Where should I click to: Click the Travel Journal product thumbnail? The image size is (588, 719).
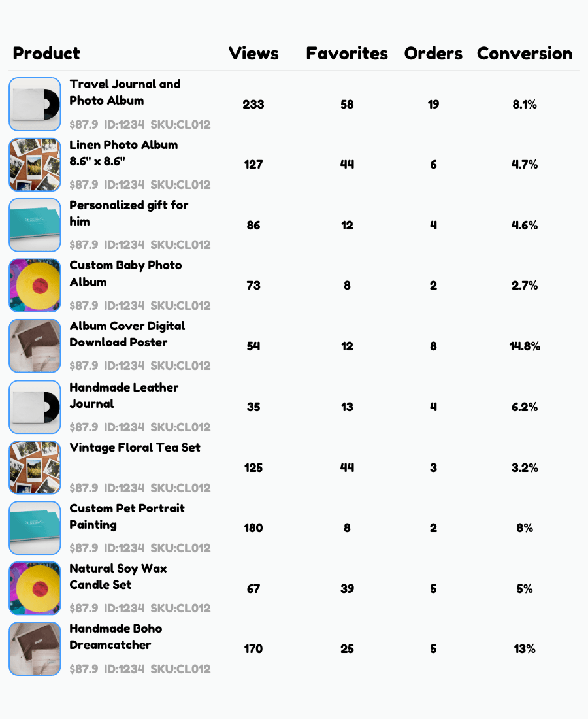click(x=34, y=104)
